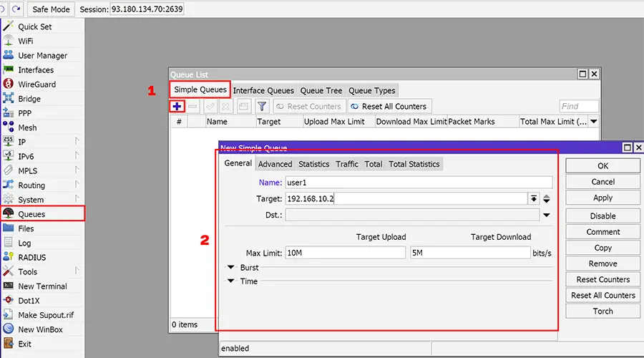Open the Target field dropdown arrow
The image size is (644, 358).
pyautogui.click(x=533, y=198)
